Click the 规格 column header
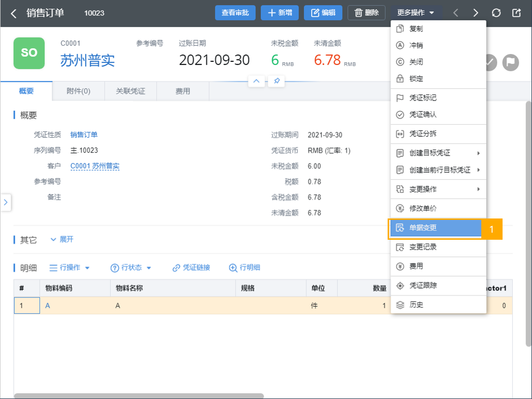Image resolution: width=532 pixels, height=399 pixels. 271,288
